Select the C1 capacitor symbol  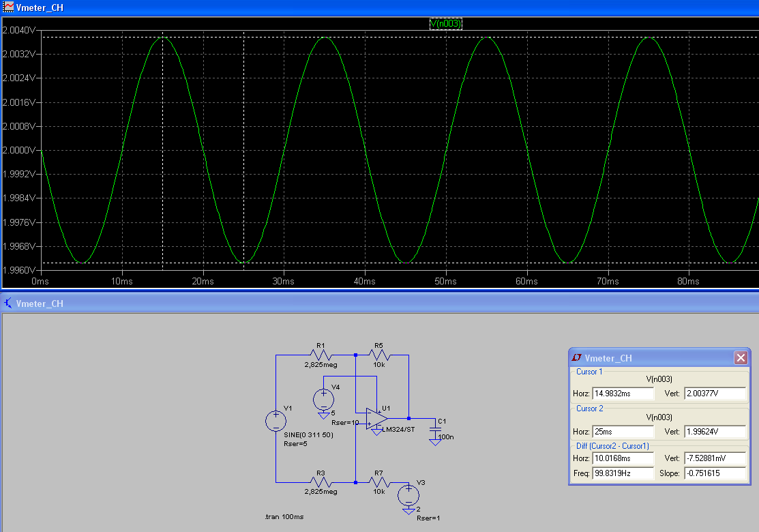click(435, 429)
